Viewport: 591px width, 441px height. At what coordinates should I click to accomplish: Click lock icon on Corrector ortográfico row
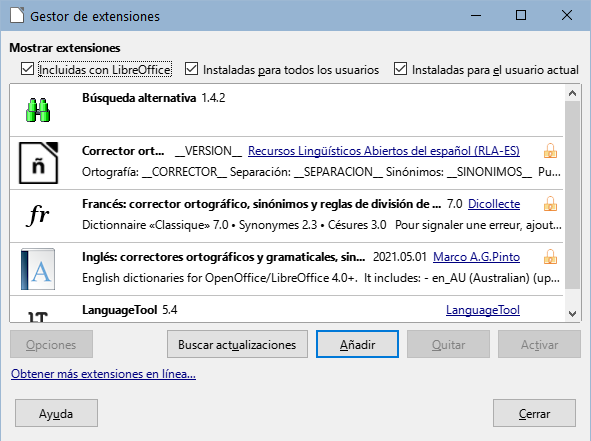(x=550, y=151)
